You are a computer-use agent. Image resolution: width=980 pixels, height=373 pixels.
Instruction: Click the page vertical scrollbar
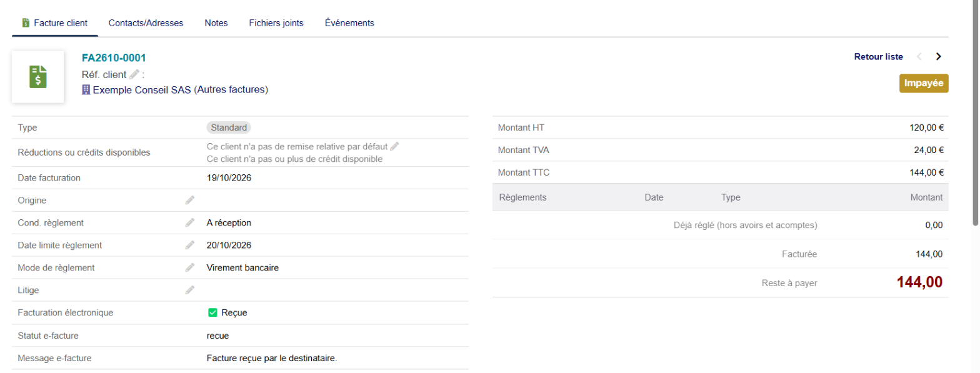pyautogui.click(x=976, y=112)
